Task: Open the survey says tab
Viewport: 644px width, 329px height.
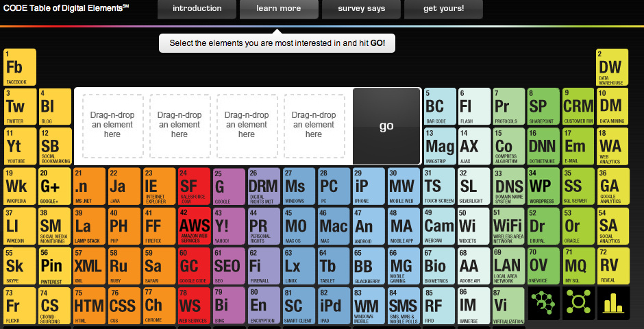Action: click(x=362, y=9)
